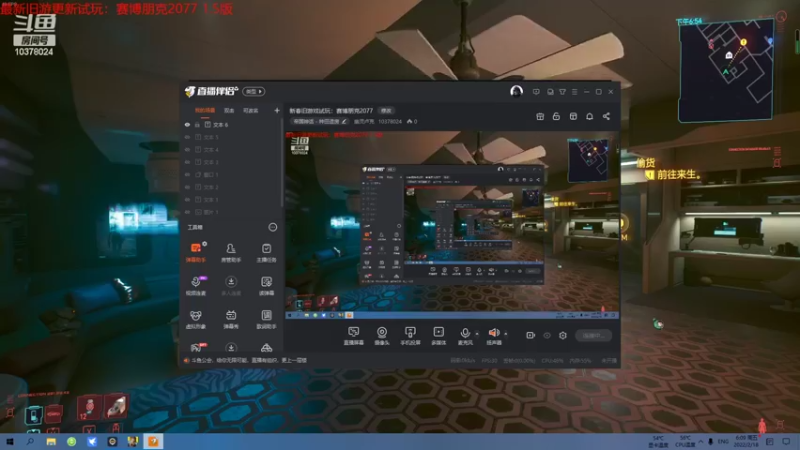Add 手机投屏 phone casting source

[x=410, y=336]
